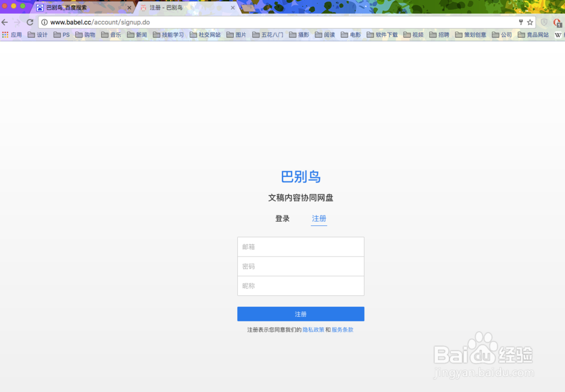The height and width of the screenshot is (392, 565).
Task: Click the 邮箱 email input field
Action: point(301,247)
